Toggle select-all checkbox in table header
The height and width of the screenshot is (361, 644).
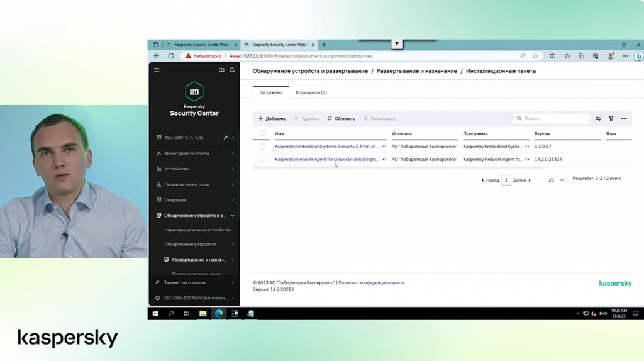pyautogui.click(x=262, y=133)
